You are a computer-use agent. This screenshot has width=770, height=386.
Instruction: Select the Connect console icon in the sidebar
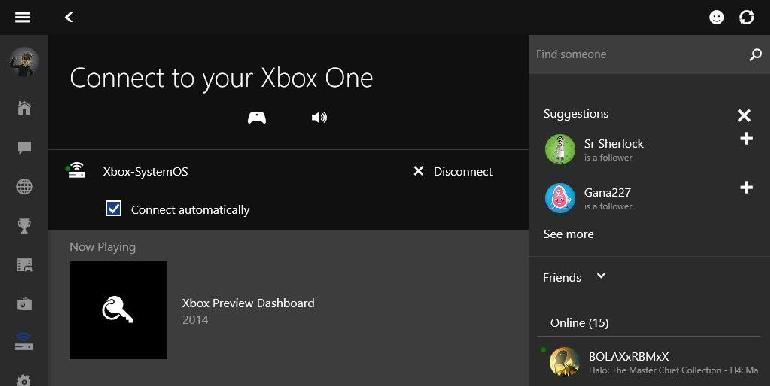(x=24, y=342)
